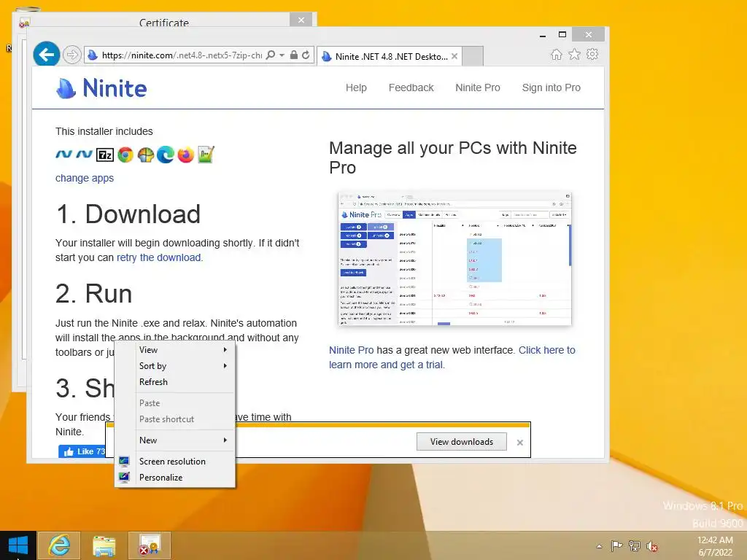Go back with the blue back arrow

click(47, 55)
